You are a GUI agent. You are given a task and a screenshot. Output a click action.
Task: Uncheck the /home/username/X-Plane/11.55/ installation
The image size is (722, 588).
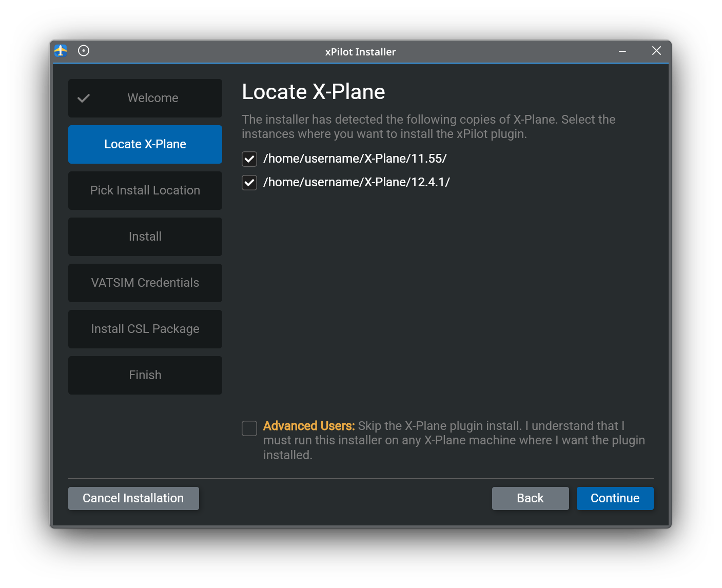(249, 159)
